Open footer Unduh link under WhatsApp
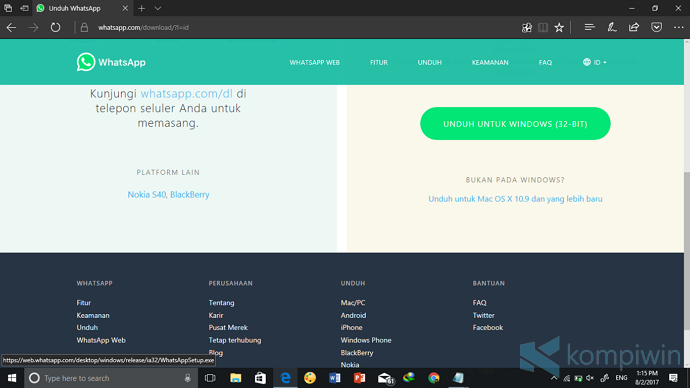690x388 pixels. [x=87, y=327]
